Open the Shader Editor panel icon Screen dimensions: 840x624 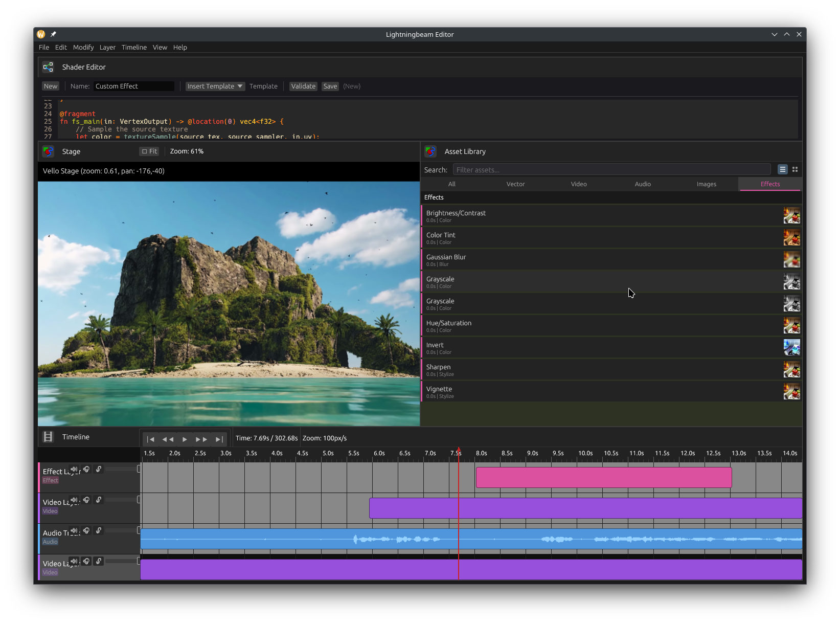(x=48, y=67)
